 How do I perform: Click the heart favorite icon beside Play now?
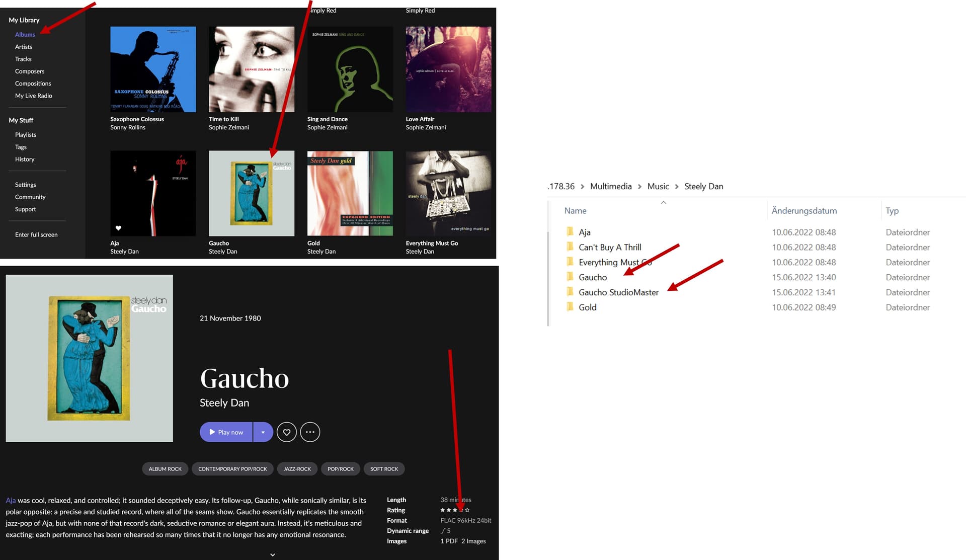tap(286, 432)
